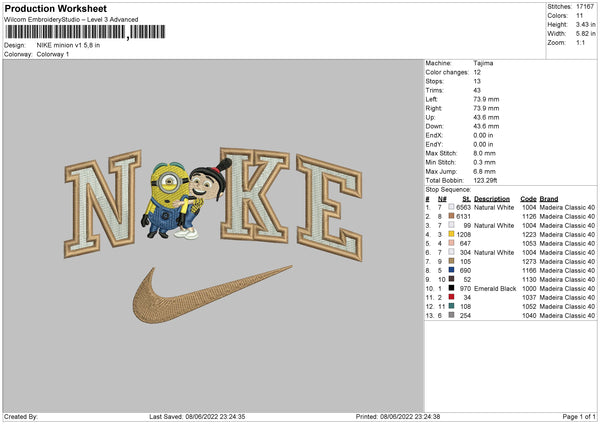The width and height of the screenshot is (600, 424).
Task: Select the Max Stitch value 8.0 mm
Action: [x=484, y=153]
